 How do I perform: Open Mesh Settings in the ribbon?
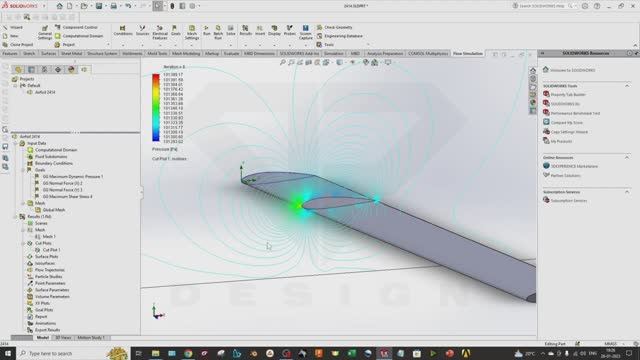[x=191, y=32]
